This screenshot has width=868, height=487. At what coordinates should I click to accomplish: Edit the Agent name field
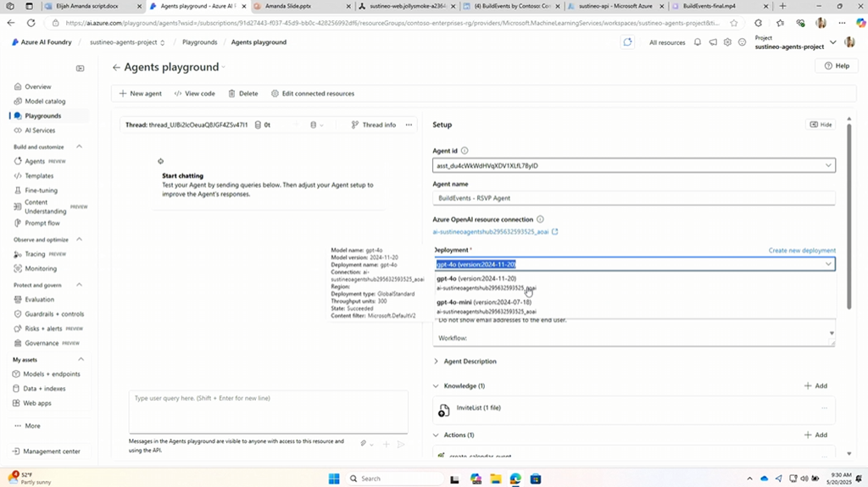[x=634, y=198]
